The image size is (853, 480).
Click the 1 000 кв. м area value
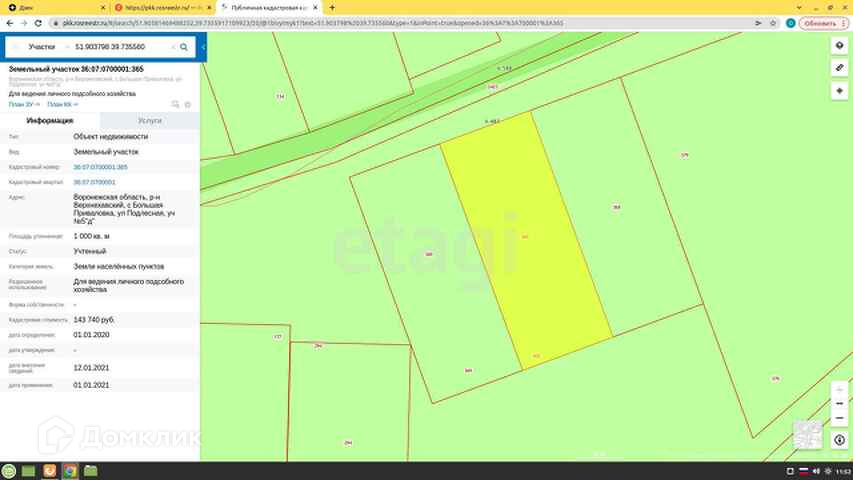(91, 236)
